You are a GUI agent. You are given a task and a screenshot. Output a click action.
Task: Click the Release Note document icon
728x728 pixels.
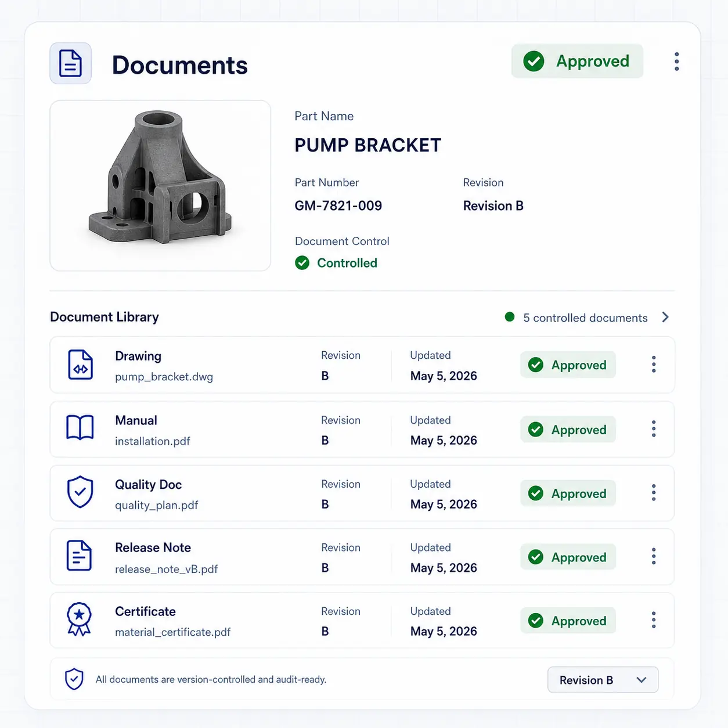coord(80,556)
